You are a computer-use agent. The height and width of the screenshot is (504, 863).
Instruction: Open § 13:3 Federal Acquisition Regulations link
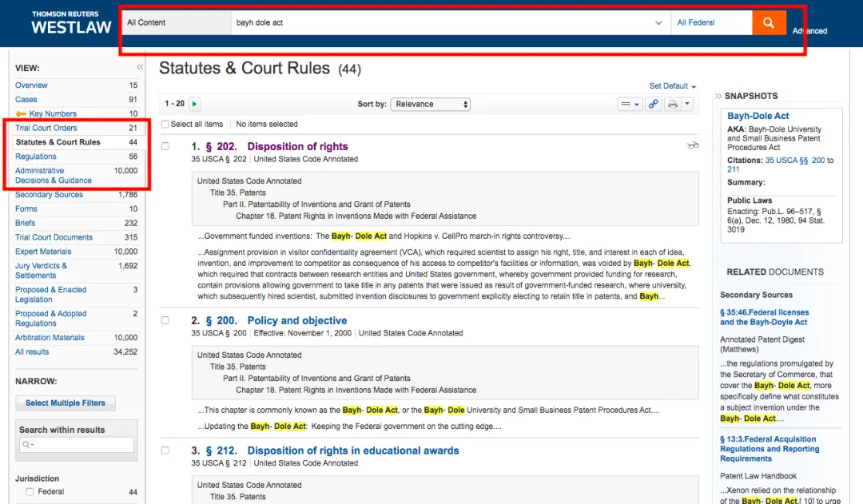[x=770, y=449]
